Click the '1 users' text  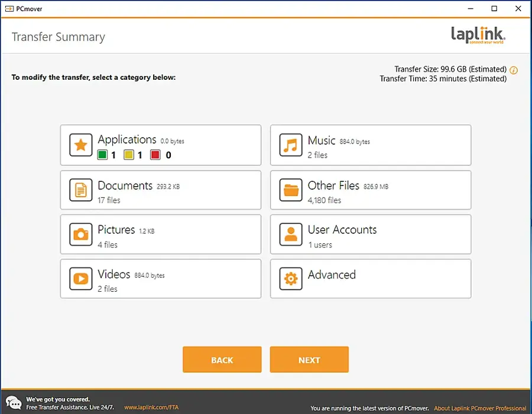point(320,245)
